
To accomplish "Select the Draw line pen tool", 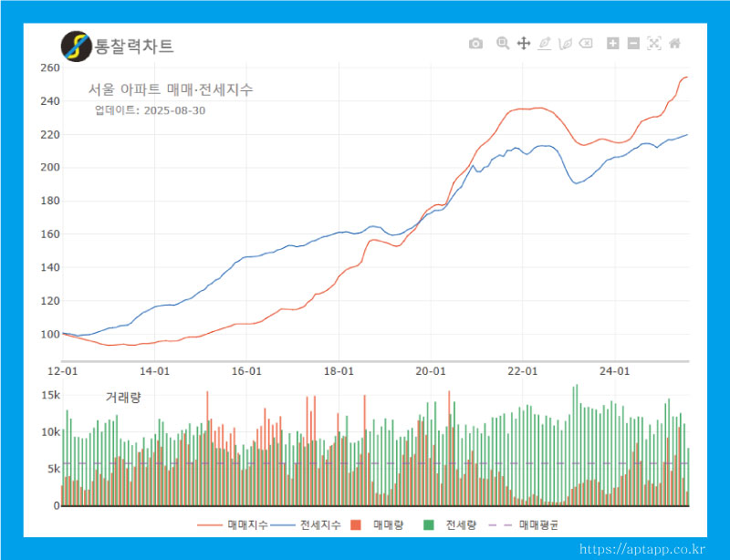I will [x=545, y=44].
